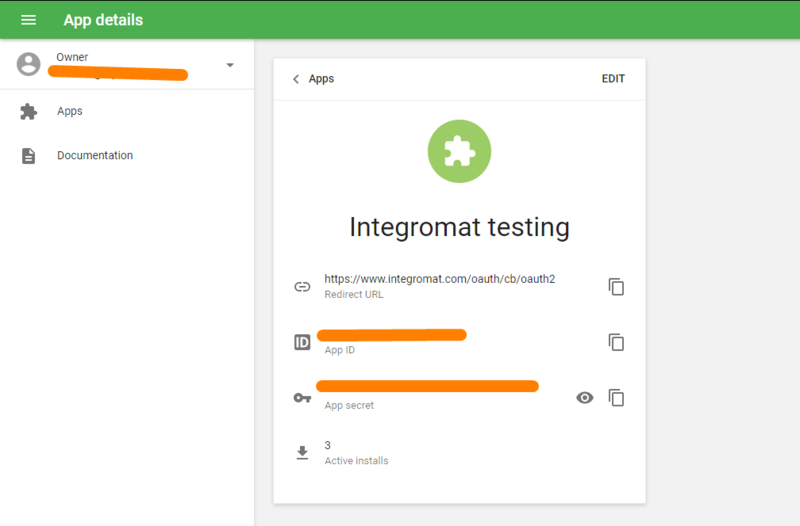Click the green puzzle app logo

(x=459, y=152)
